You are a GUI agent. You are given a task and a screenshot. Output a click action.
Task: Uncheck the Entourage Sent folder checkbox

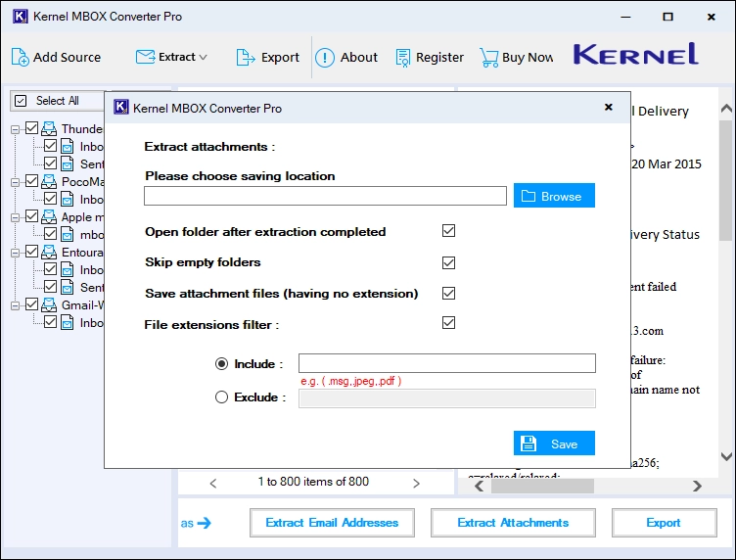50,286
